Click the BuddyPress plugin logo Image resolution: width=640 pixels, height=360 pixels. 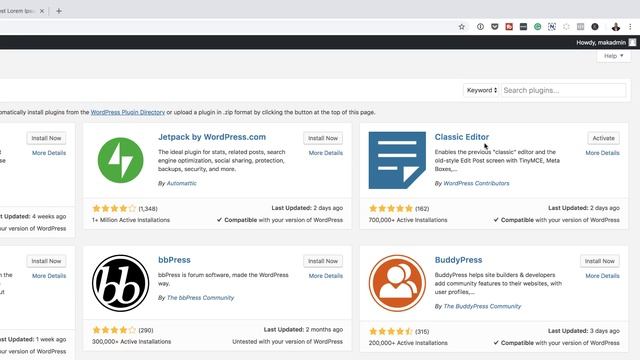(x=397, y=283)
